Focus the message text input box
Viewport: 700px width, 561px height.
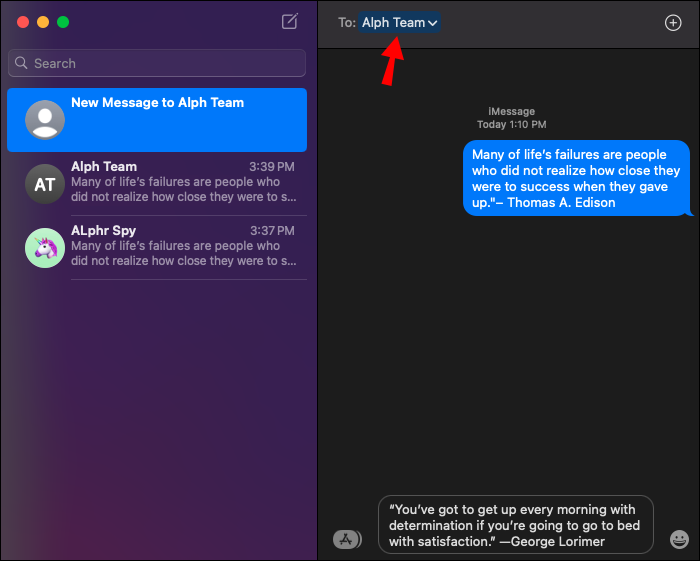click(x=515, y=524)
